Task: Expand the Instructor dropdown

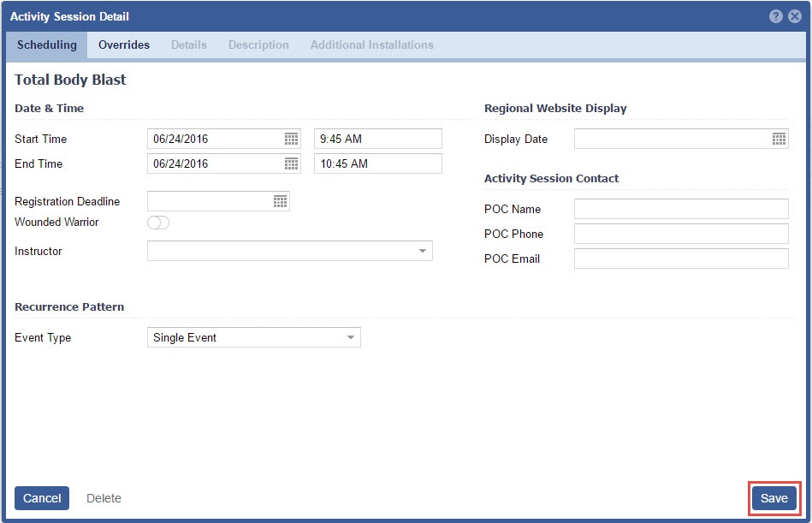Action: coord(422,251)
